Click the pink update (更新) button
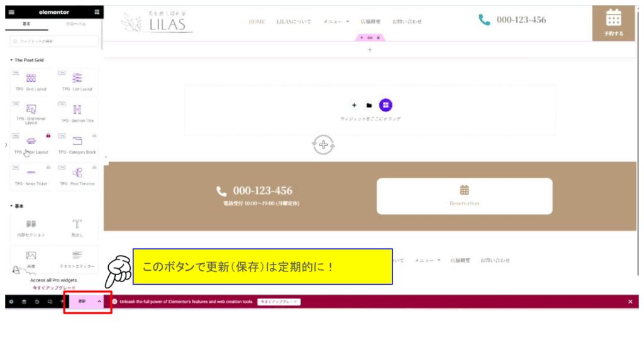This screenshot has width=644, height=352. [82, 302]
